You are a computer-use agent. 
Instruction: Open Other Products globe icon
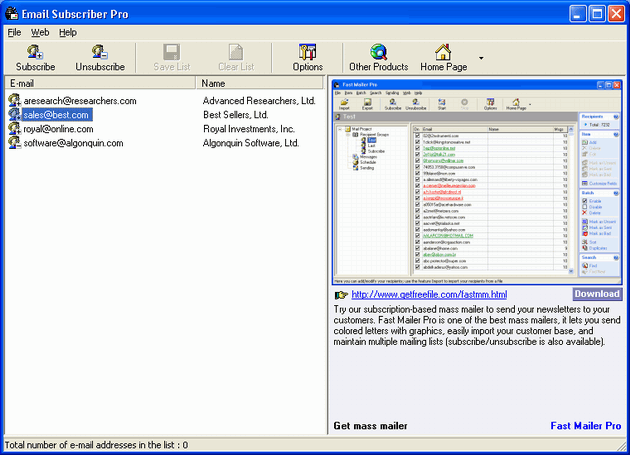coord(378,52)
